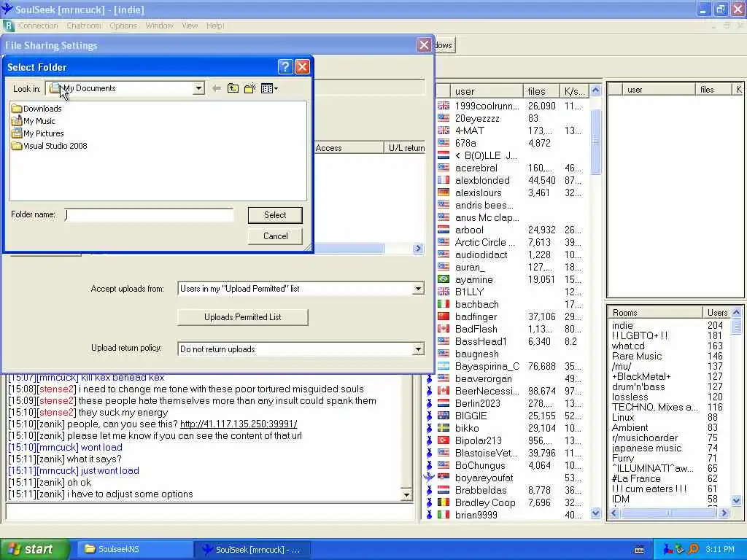Click Cancel in Select Folder dialog
The width and height of the screenshot is (747, 560).
click(275, 236)
